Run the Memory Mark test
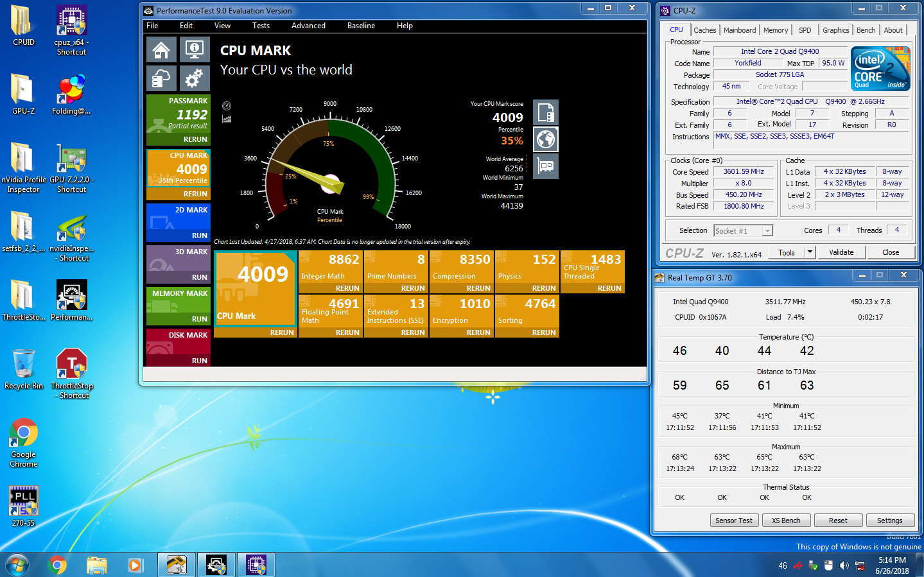Image resolution: width=924 pixels, height=577 pixels. [199, 319]
